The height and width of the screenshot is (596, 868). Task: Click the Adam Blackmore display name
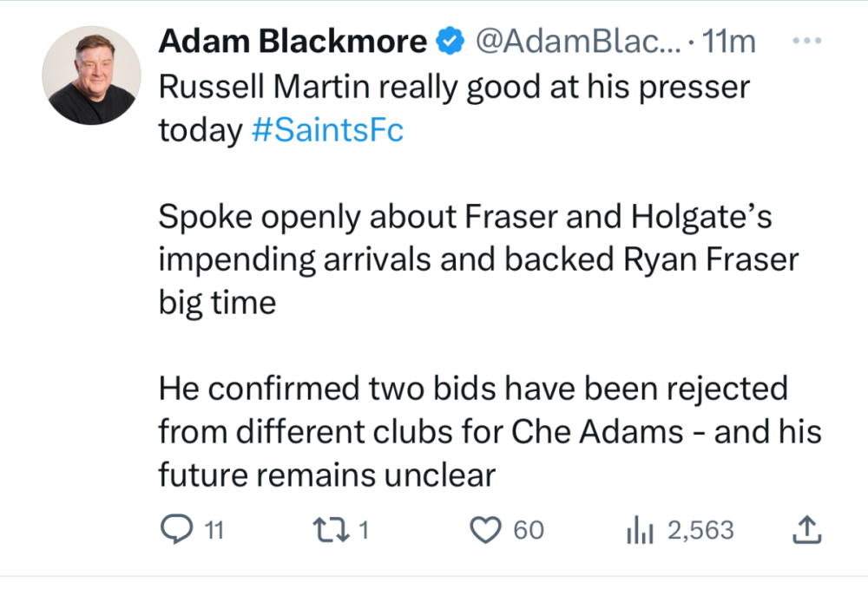tap(293, 42)
